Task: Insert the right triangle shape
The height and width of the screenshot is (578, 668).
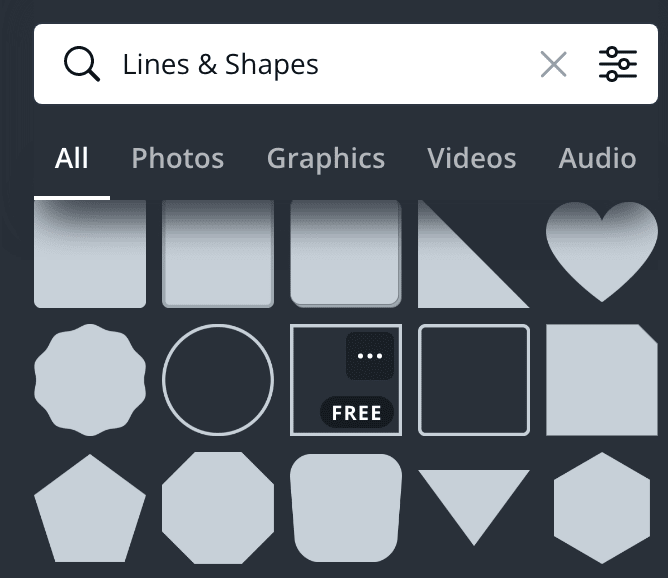Action: [474, 254]
